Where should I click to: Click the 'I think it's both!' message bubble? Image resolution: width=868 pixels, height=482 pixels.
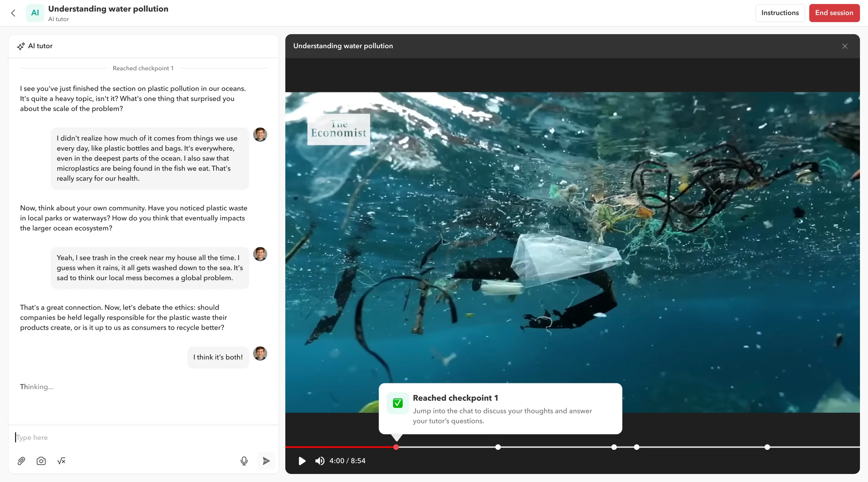tap(218, 357)
